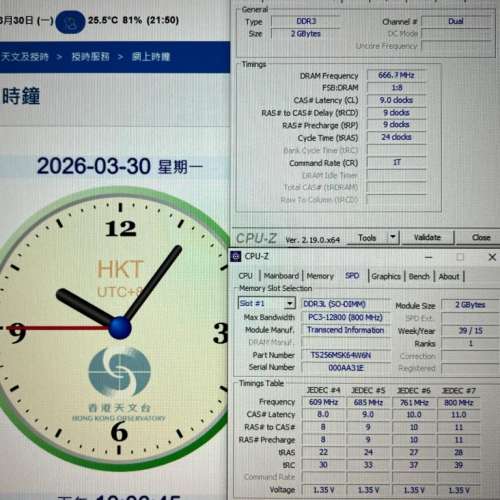This screenshot has width=500, height=500.
Task: Click the Channel # value Dual
Action: pyautogui.click(x=456, y=21)
